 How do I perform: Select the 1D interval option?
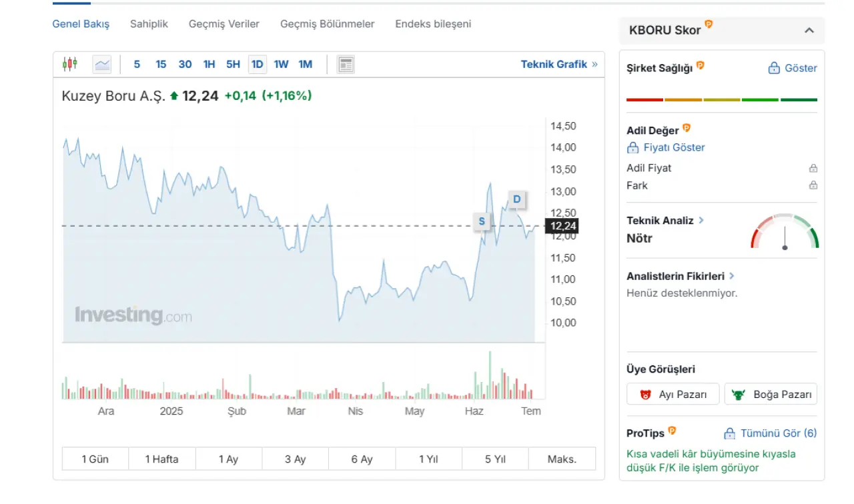pyautogui.click(x=257, y=64)
